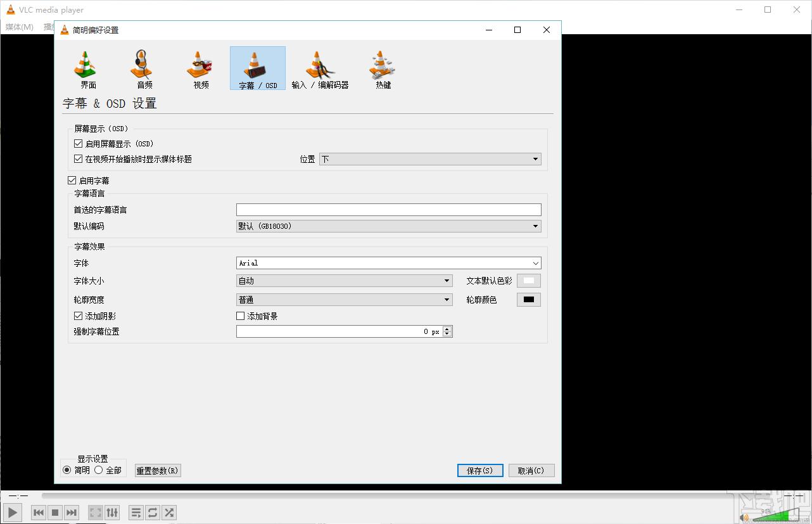
Task: Open the 界面 (Interface) settings category
Action: click(88, 69)
